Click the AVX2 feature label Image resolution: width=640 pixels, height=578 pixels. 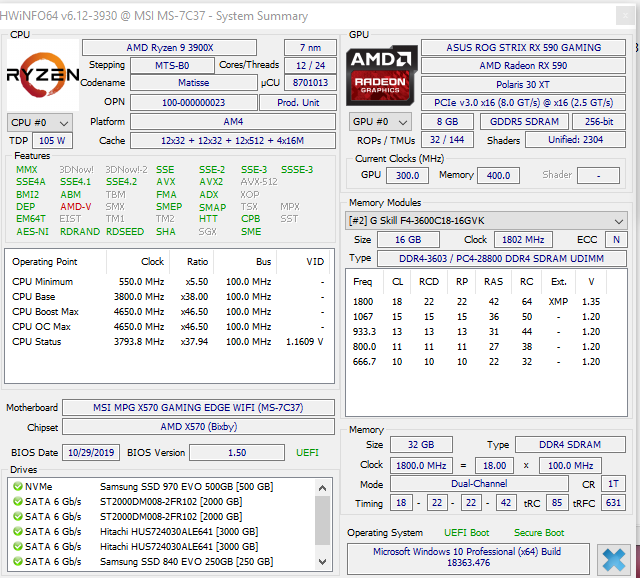[x=211, y=182]
